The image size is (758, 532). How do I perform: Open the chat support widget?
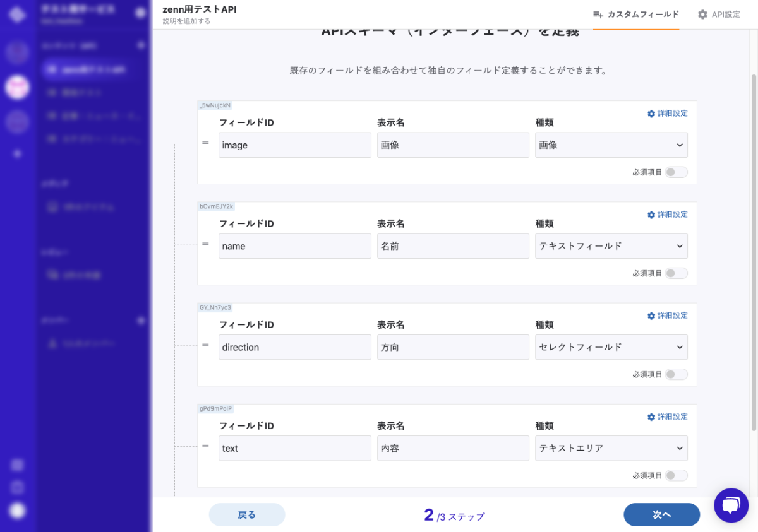click(x=731, y=504)
